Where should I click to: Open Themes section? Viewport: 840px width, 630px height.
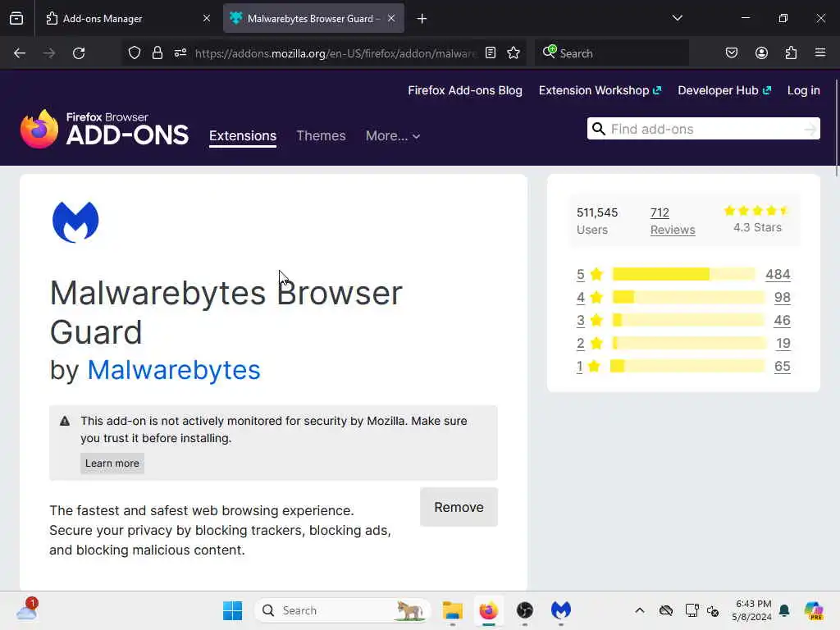[321, 136]
